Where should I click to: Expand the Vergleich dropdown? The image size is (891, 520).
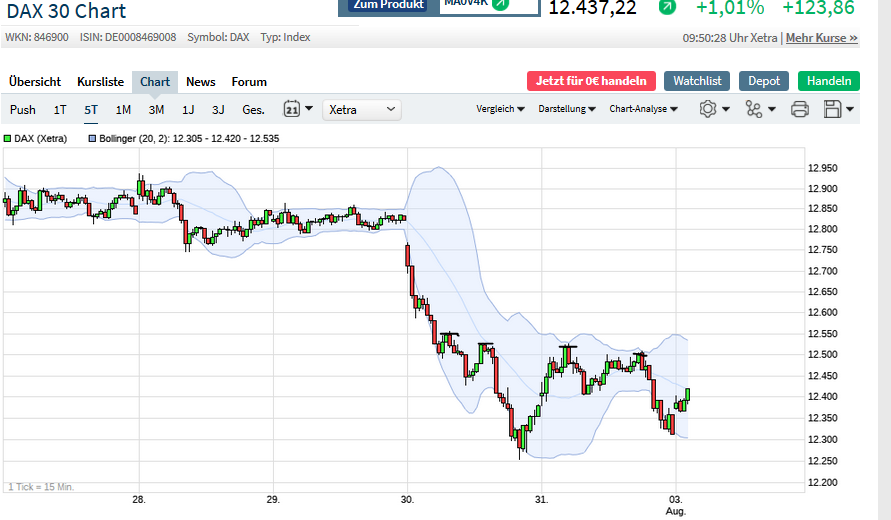pos(501,109)
